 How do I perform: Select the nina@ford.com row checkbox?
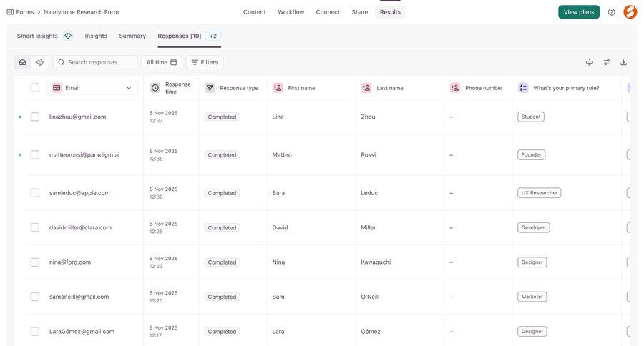35,262
